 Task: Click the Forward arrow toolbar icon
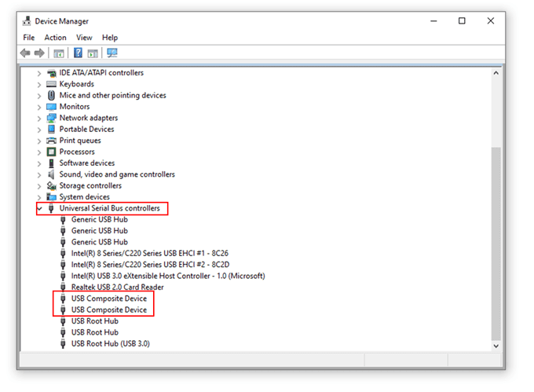coord(38,53)
